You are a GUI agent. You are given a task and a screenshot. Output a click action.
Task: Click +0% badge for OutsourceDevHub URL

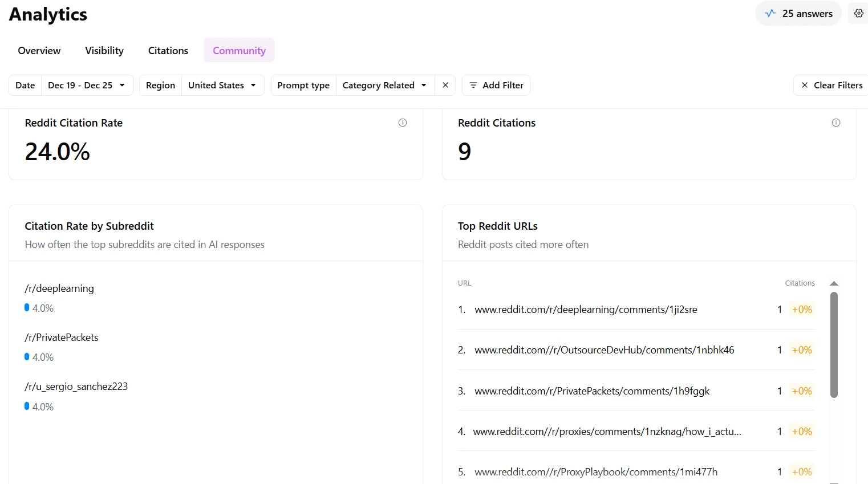click(x=802, y=350)
